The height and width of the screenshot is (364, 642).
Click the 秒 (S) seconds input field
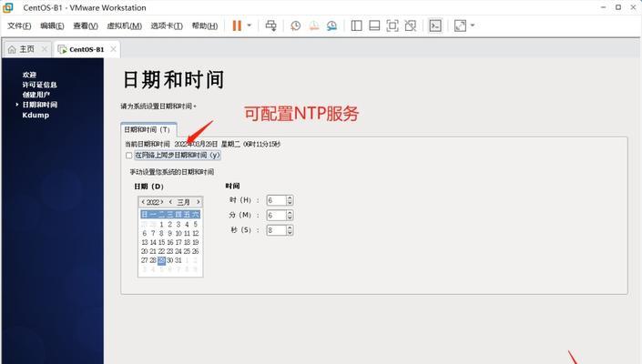pos(276,230)
